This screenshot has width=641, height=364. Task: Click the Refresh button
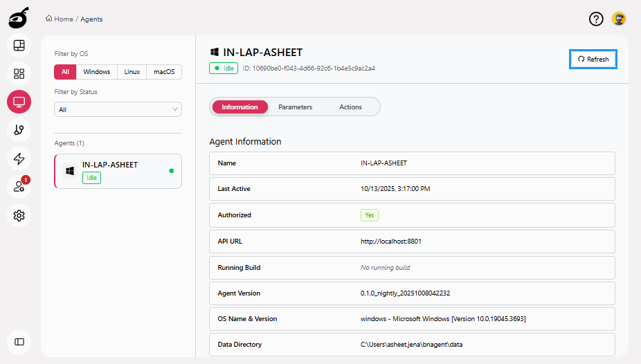coord(593,60)
